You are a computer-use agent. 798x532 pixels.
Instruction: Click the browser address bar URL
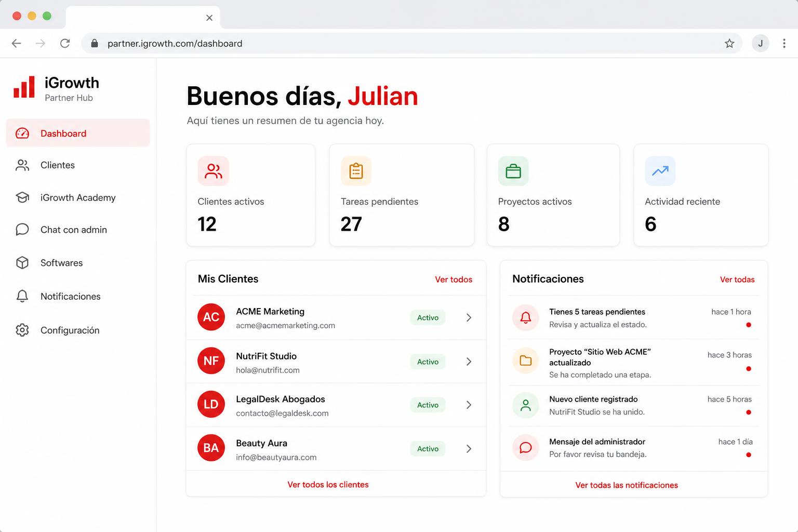point(175,44)
